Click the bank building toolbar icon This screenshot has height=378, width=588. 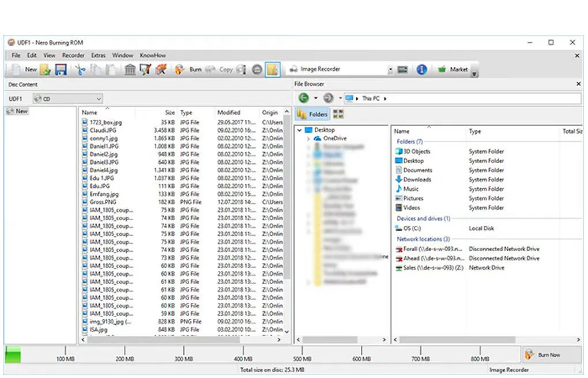pos(130,70)
